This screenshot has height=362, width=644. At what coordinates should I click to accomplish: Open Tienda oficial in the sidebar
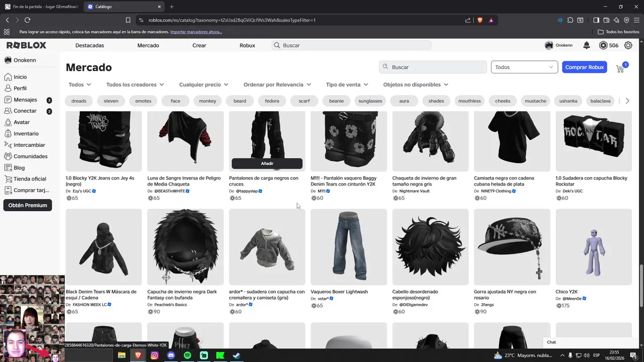(x=30, y=178)
